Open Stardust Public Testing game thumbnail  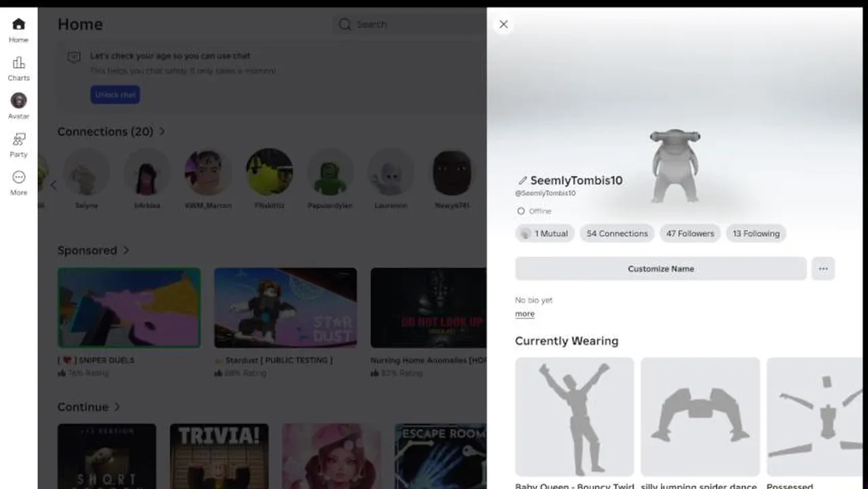pos(285,308)
